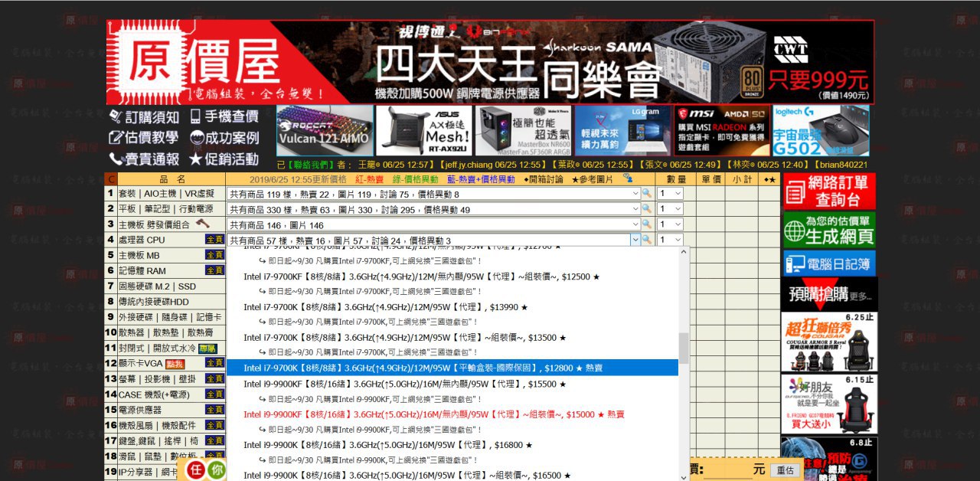
Task: Select i9-9900KF 代理 $15500 option
Action: pyautogui.click(x=452, y=383)
